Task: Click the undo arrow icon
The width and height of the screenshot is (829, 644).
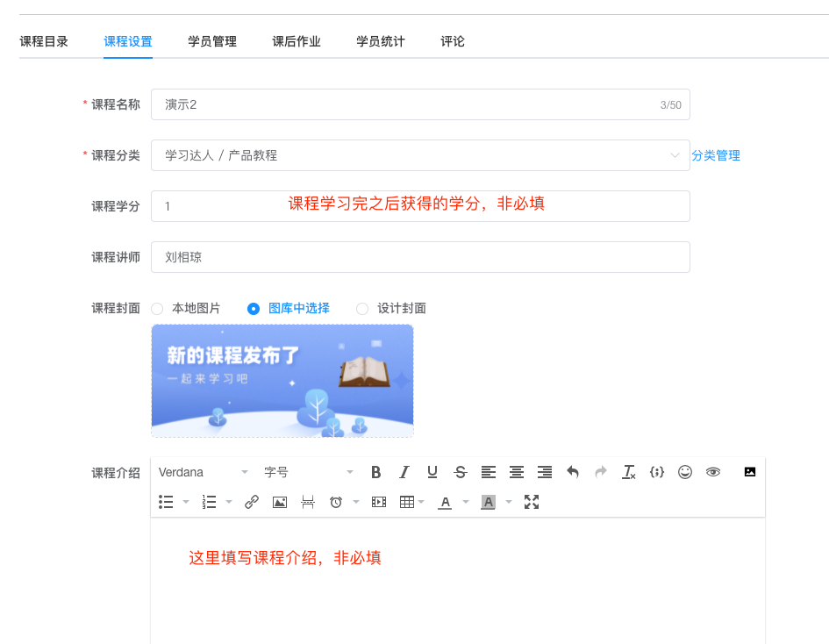Action: click(573, 472)
